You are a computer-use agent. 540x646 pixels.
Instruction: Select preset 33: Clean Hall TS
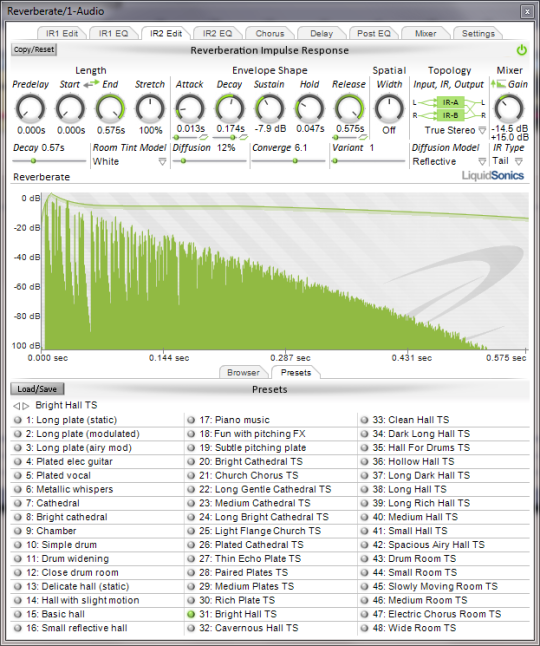(x=444, y=420)
